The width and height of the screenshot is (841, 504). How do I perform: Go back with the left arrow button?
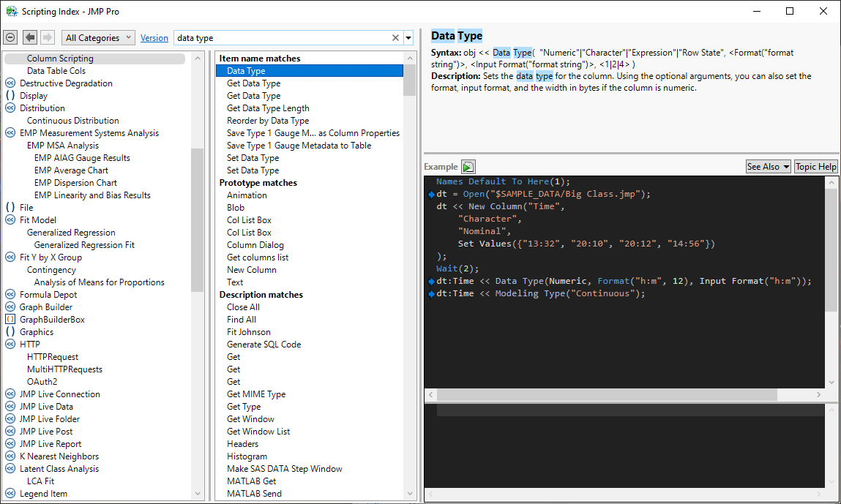point(30,37)
